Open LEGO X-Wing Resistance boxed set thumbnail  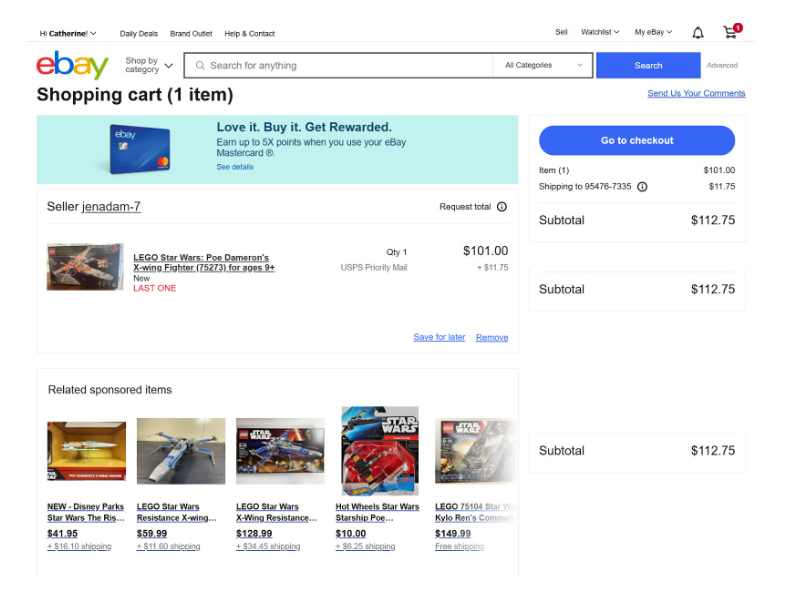tap(280, 451)
